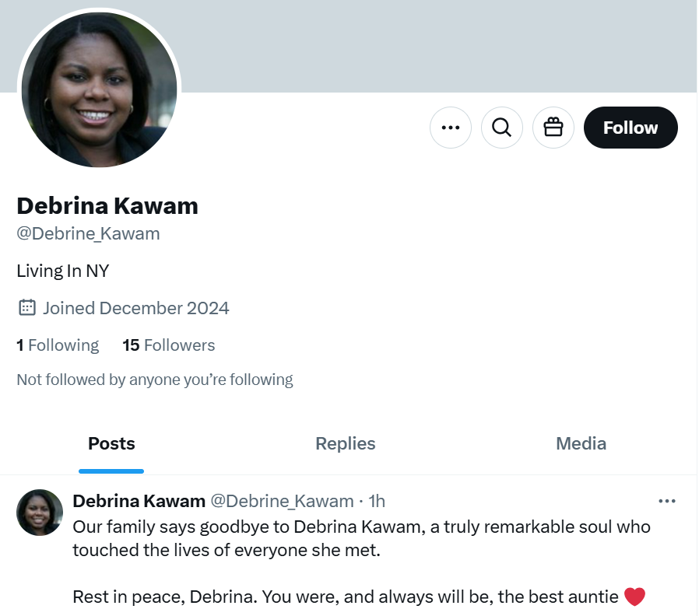Image resolution: width=699 pixels, height=616 pixels.
Task: Click the author name on the post
Action: [x=139, y=501]
